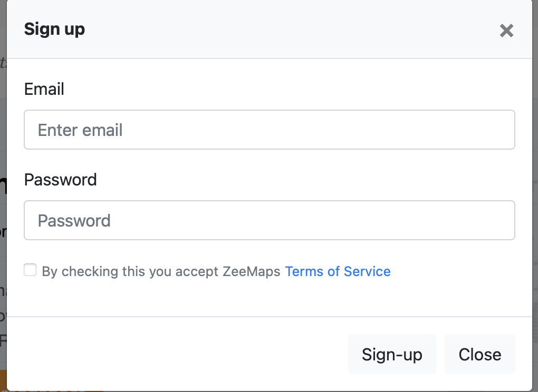Focus the Password input field

(269, 220)
